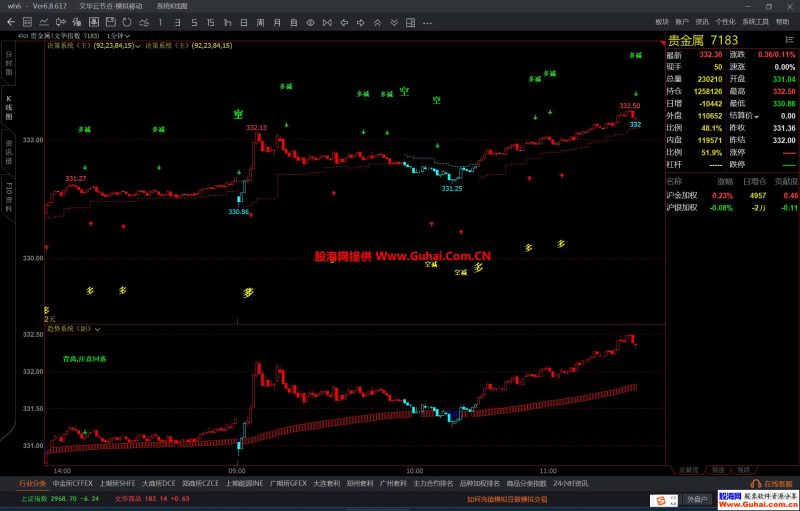
Task: Click the bowtie-shaped toolbar icon
Action: pos(327,22)
